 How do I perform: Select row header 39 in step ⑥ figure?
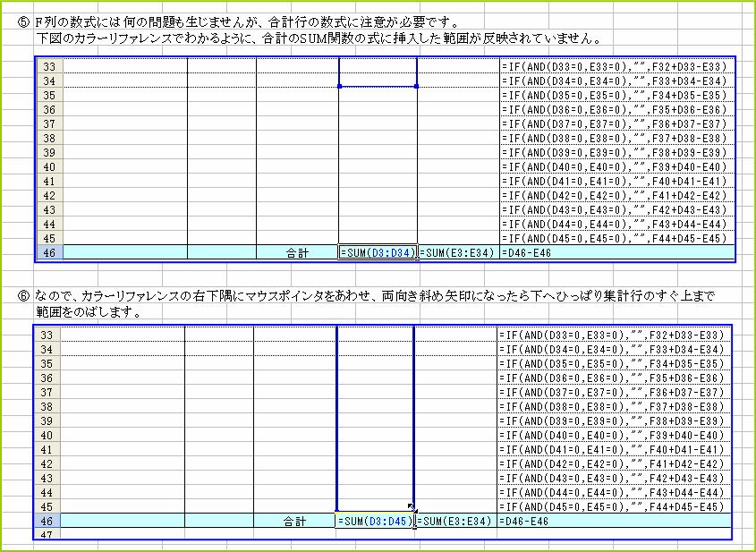(x=47, y=420)
